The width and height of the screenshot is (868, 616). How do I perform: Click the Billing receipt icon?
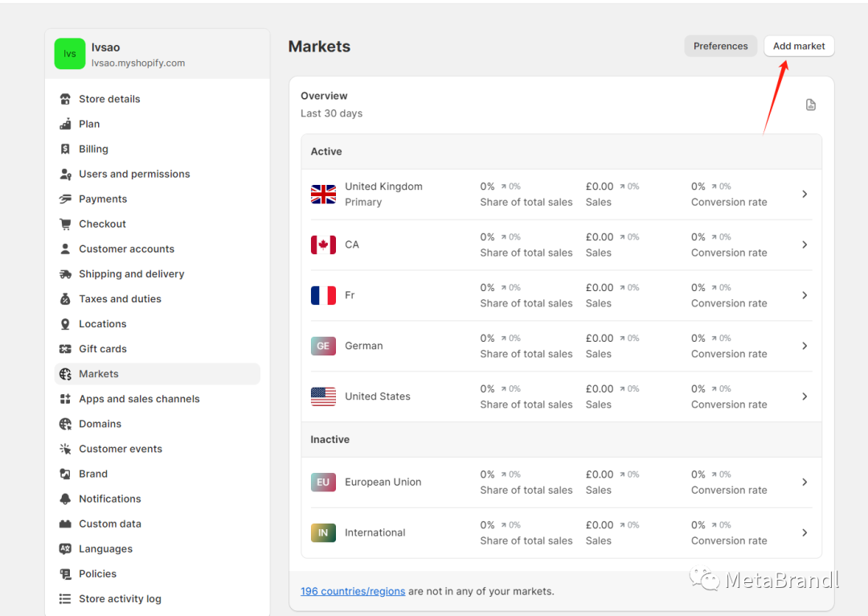[65, 149]
